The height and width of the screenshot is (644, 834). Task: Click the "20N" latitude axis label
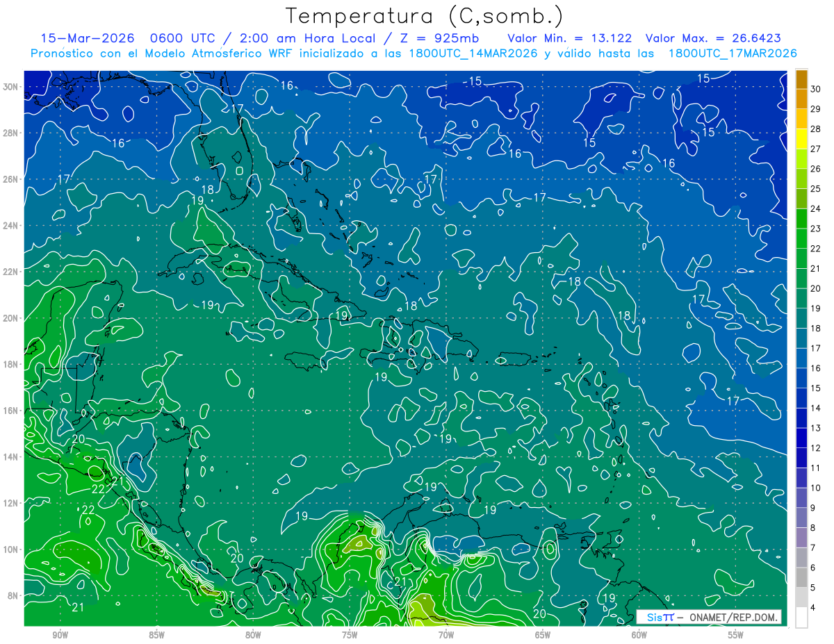(11, 318)
